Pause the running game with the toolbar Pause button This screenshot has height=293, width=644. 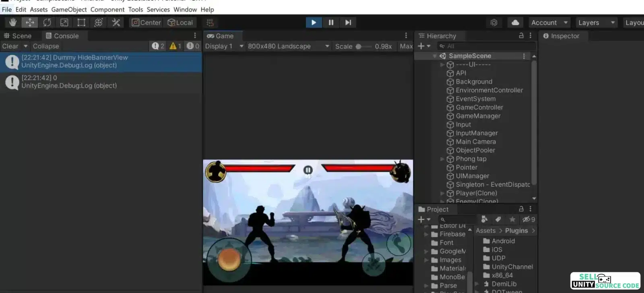pyautogui.click(x=331, y=23)
